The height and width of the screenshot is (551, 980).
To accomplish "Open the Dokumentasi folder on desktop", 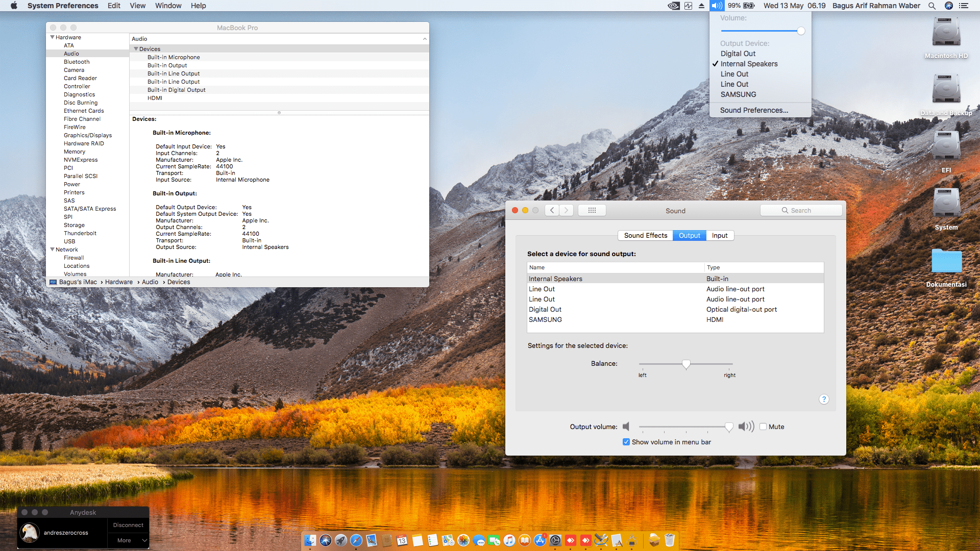I will pos(946,261).
